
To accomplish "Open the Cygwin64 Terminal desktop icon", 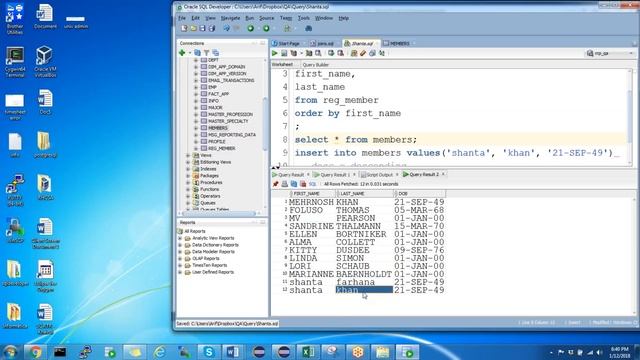I will (x=15, y=61).
